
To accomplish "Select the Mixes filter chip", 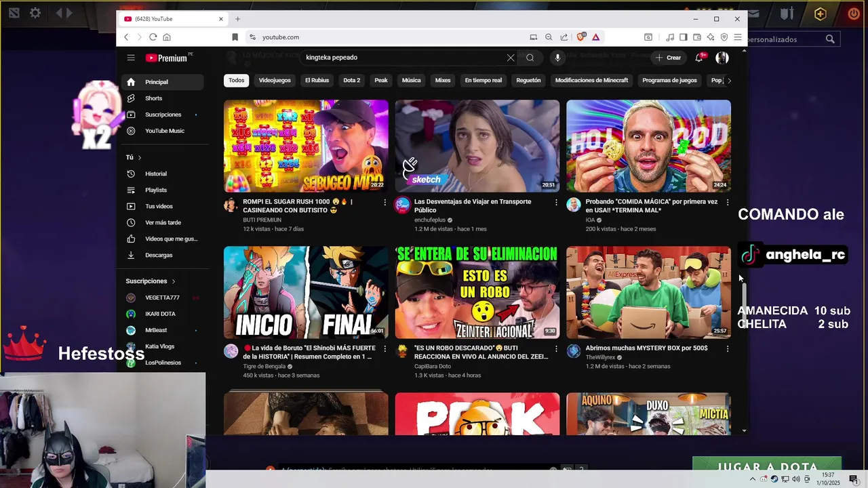I will click(x=443, y=80).
